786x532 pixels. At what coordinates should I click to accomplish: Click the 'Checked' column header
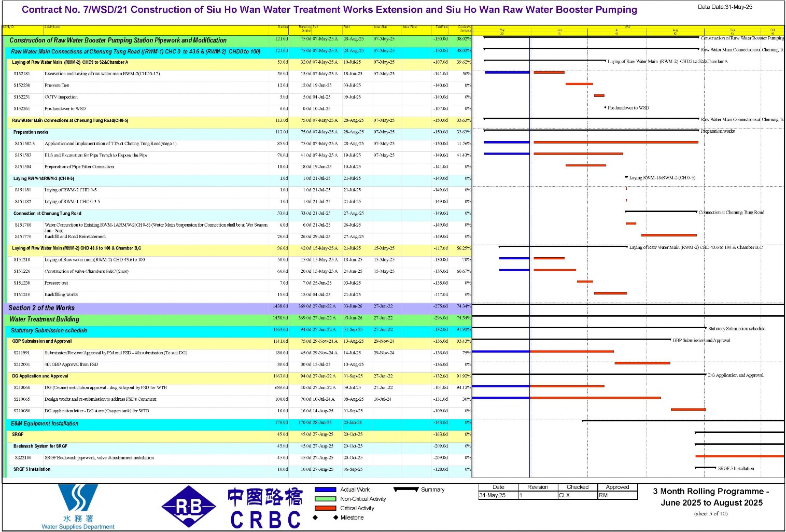(578, 487)
